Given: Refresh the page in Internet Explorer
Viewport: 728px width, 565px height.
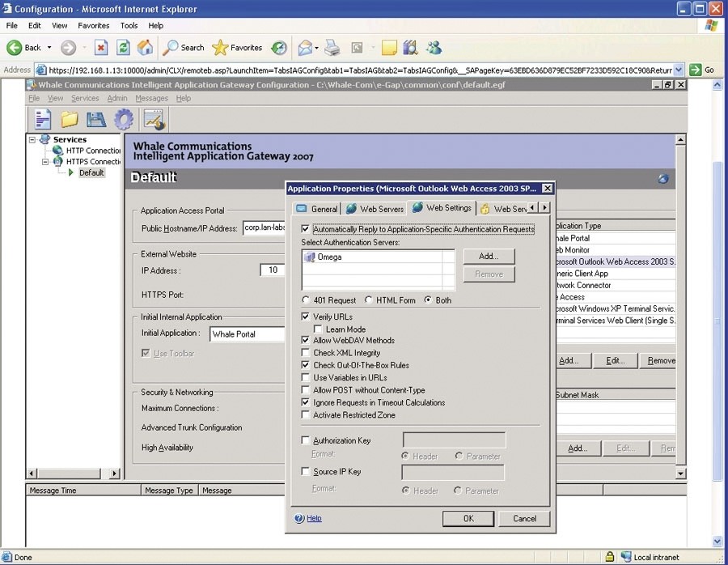Looking at the screenshot, I should pyautogui.click(x=123, y=48).
